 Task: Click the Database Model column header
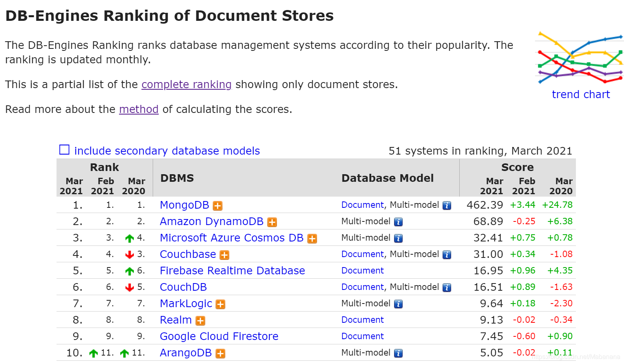[x=388, y=178]
